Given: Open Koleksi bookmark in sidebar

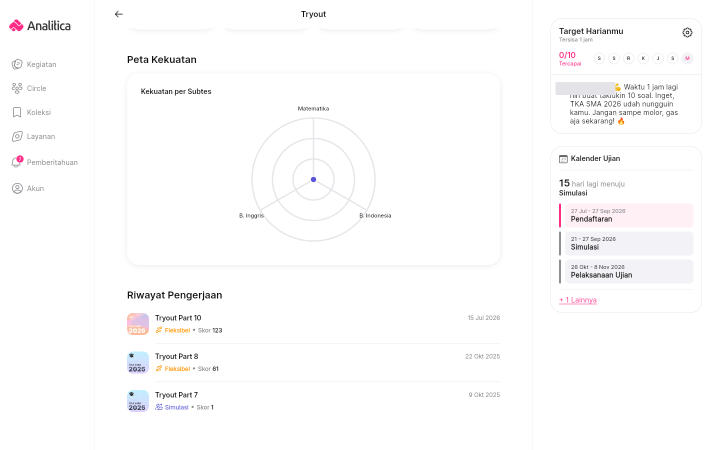Looking at the screenshot, I should click(31, 112).
